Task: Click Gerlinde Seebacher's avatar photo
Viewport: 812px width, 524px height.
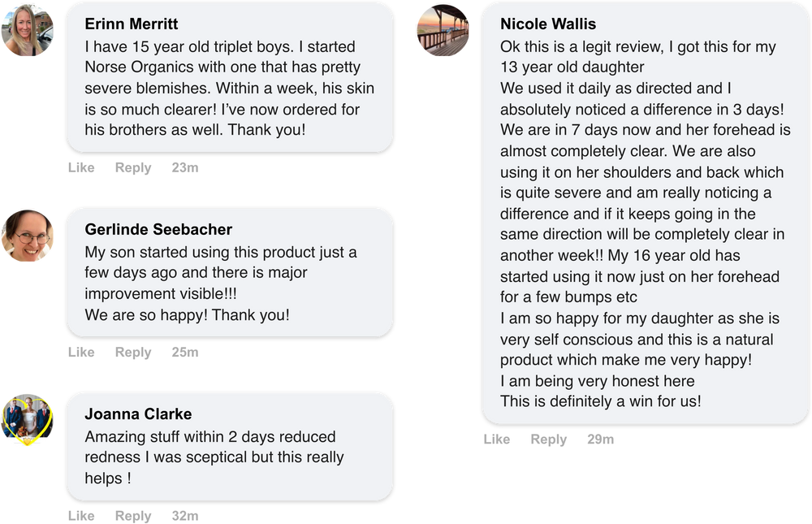Action: [28, 236]
